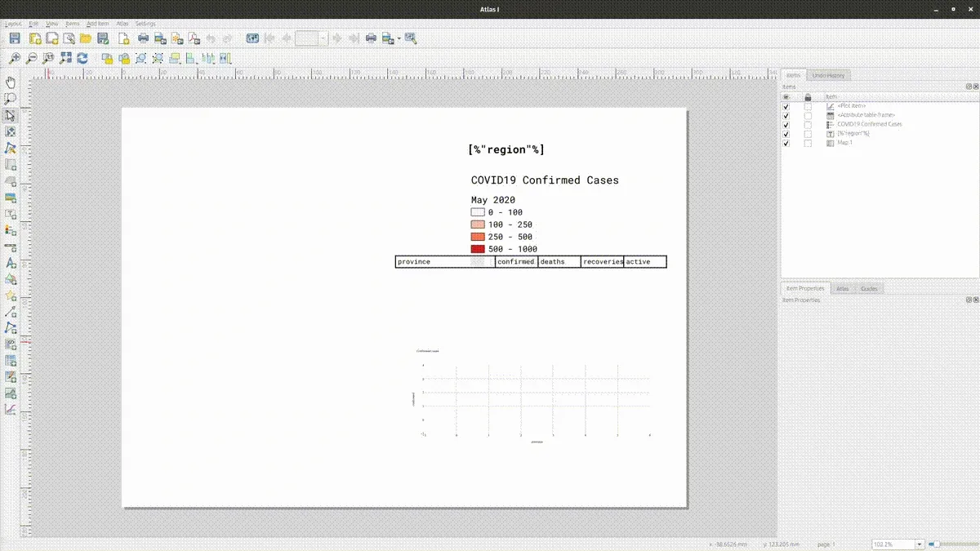980x551 pixels.
Task: Toggle the lock checkbox for <Plot item>
Action: [x=807, y=106]
